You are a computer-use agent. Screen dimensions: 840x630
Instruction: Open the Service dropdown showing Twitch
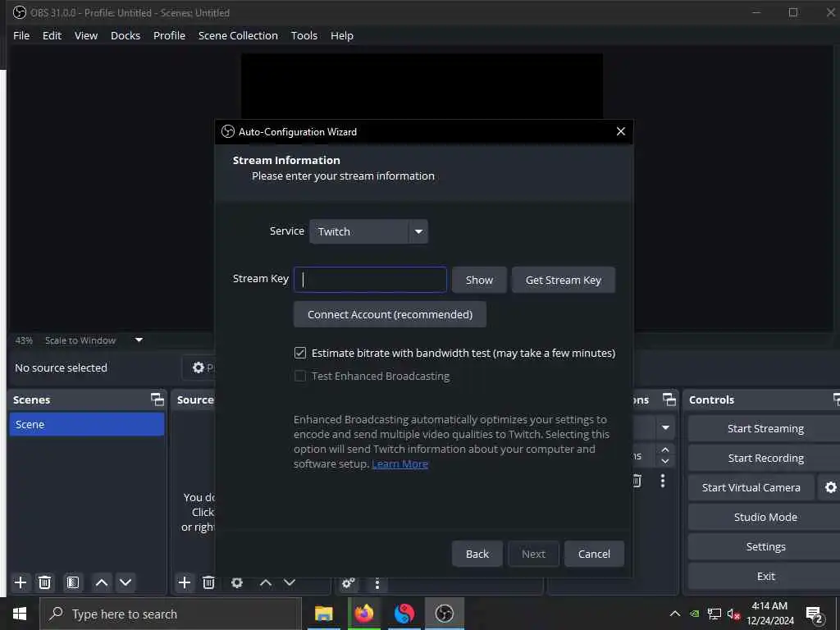(x=368, y=231)
